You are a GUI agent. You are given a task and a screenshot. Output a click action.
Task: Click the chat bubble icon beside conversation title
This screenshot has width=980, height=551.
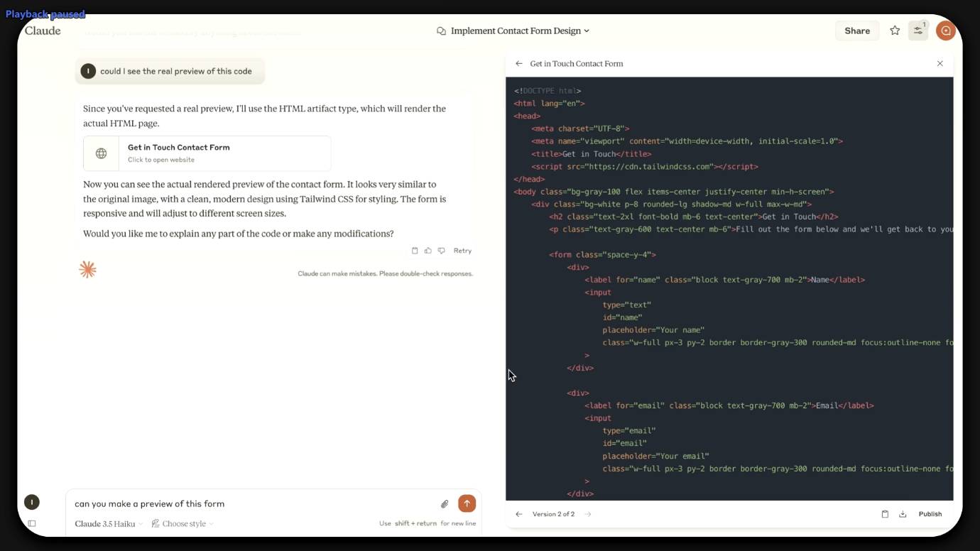[x=441, y=31]
